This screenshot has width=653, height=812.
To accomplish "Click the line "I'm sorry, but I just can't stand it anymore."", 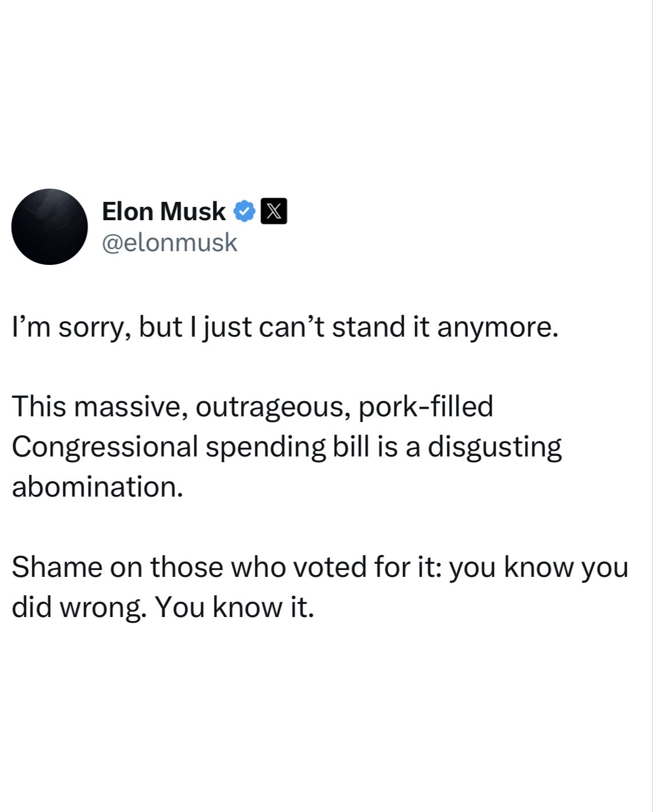I will (x=285, y=327).
